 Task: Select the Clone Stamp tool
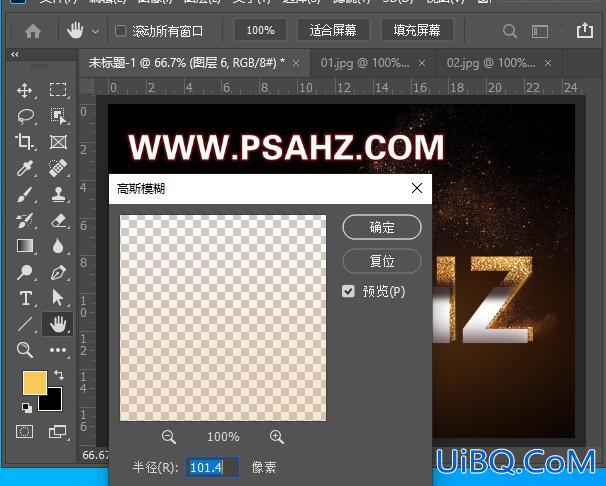coord(59,194)
